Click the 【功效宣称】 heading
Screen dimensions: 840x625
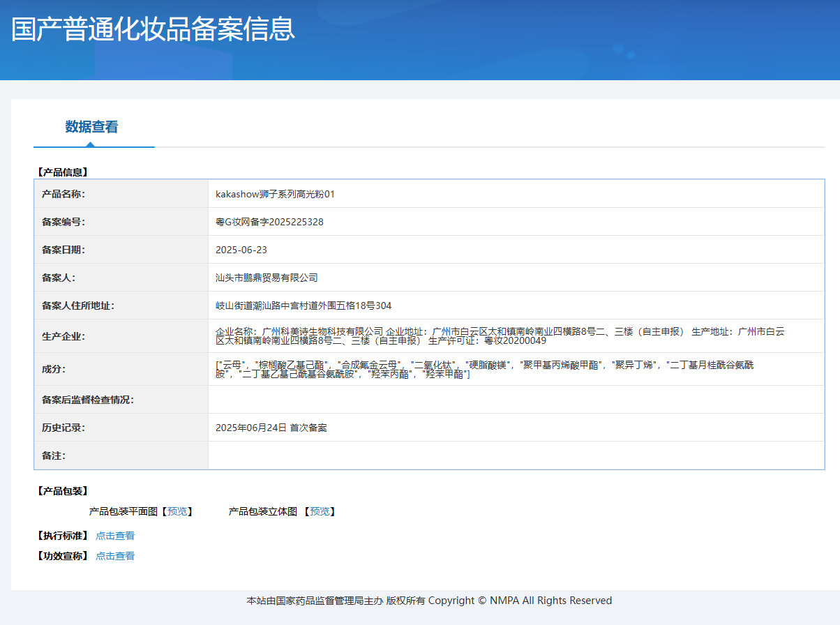62,556
